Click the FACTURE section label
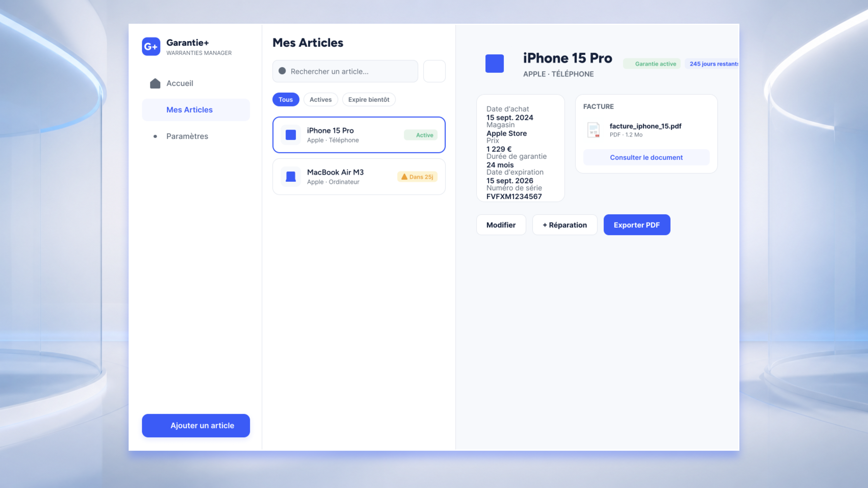Screen dimensions: 868x488 598,106
